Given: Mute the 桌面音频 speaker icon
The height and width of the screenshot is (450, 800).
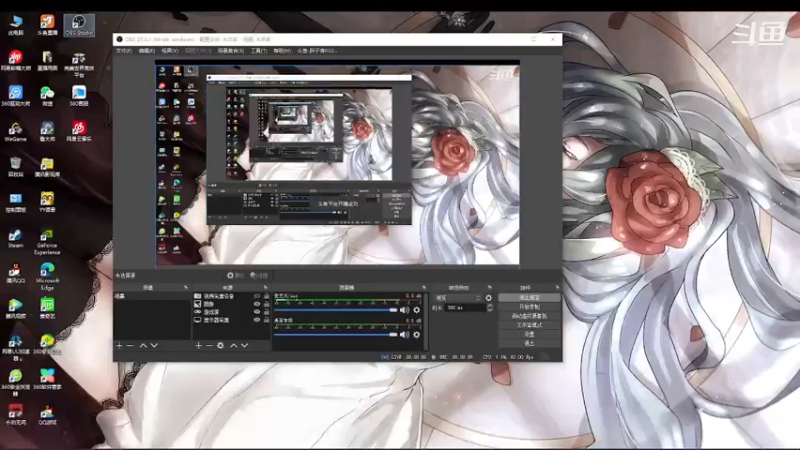Looking at the screenshot, I should coord(405,335).
